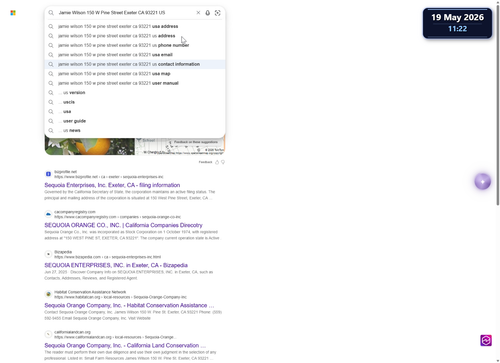Open 'Sequoia Enterprises, Inc. Exeter, CA - filing information' result
500x363 pixels.
point(112,185)
